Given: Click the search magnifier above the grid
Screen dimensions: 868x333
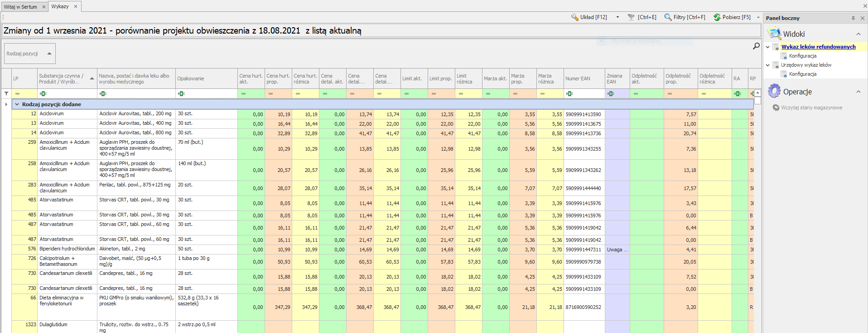Looking at the screenshot, I should 756,46.
